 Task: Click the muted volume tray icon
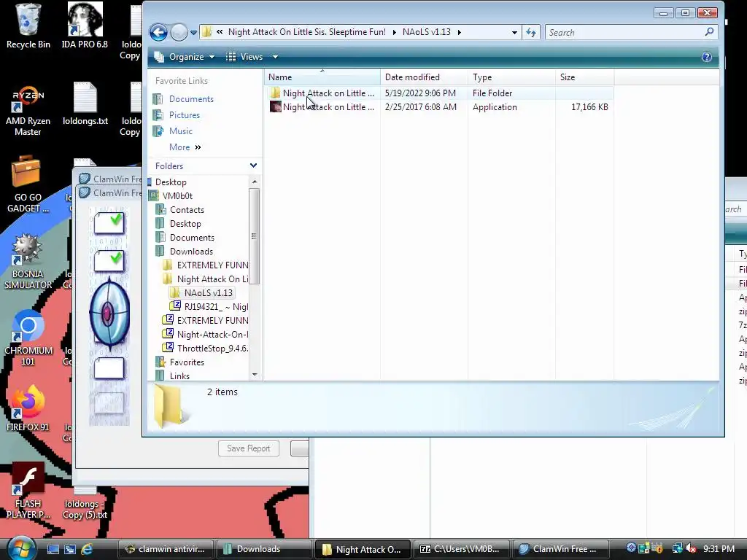pyautogui.click(x=691, y=548)
